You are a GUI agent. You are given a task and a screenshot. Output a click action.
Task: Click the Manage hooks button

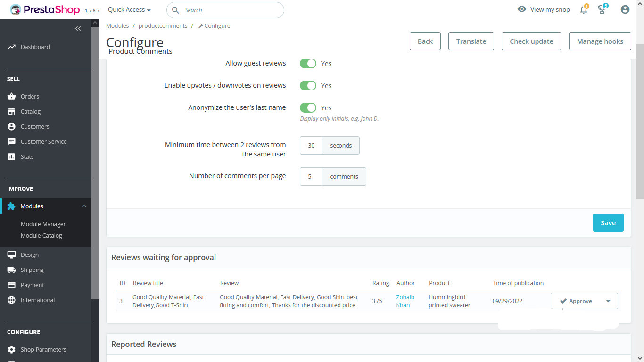pos(600,41)
